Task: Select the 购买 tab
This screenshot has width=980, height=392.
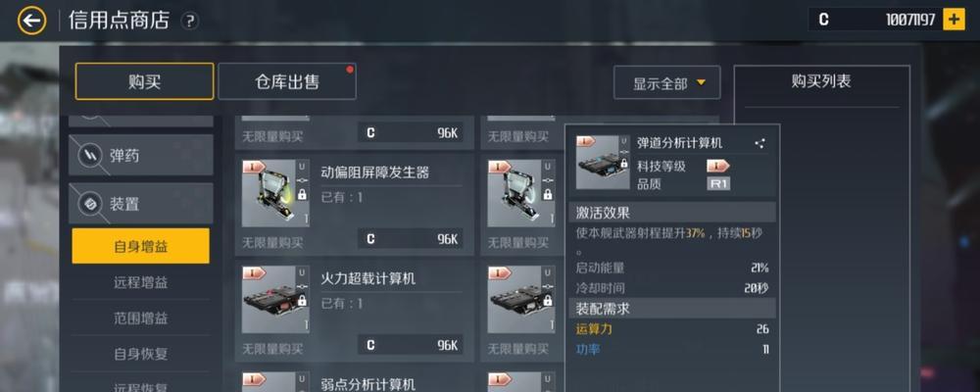Action: [x=144, y=81]
